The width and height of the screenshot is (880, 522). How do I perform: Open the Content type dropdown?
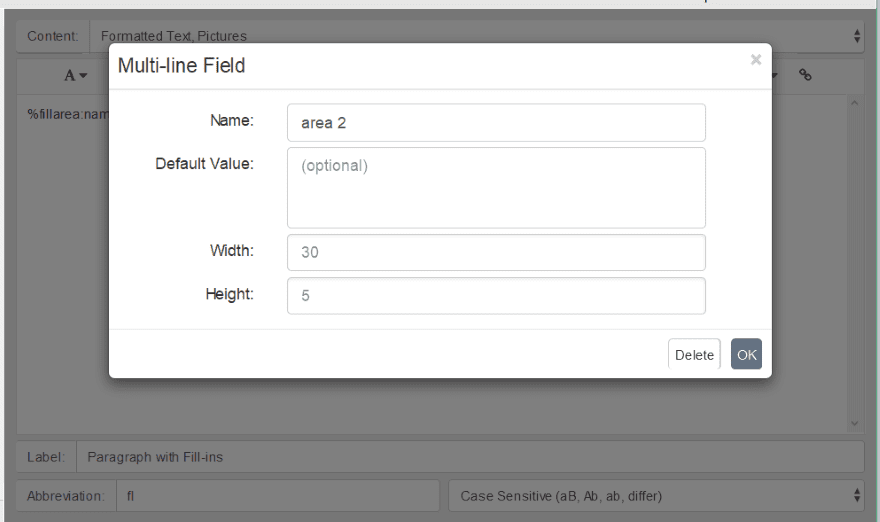click(476, 36)
